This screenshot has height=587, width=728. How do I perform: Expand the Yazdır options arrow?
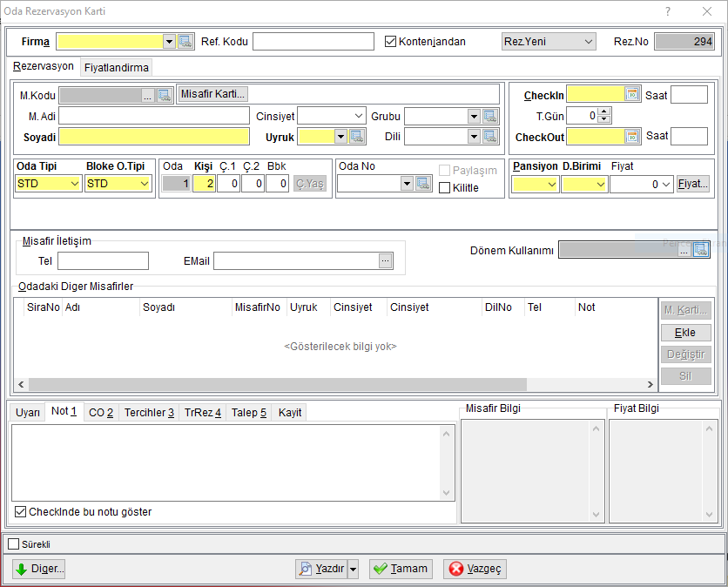[x=354, y=569]
